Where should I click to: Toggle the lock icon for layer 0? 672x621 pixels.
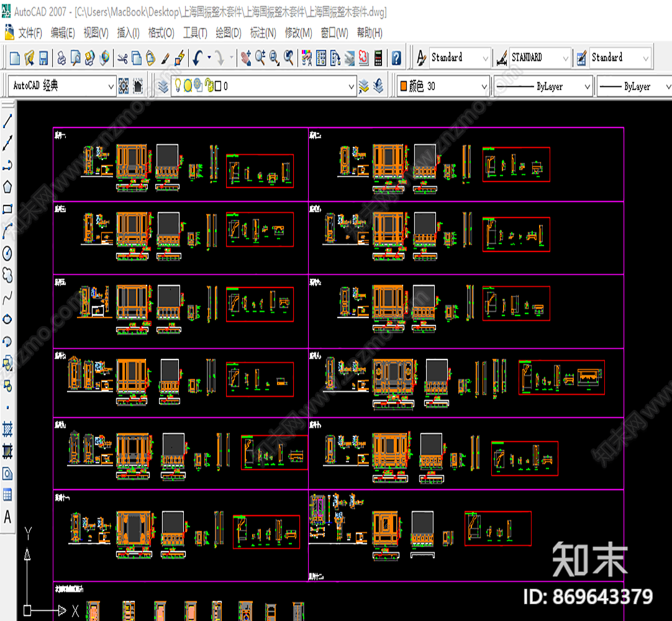tap(208, 86)
